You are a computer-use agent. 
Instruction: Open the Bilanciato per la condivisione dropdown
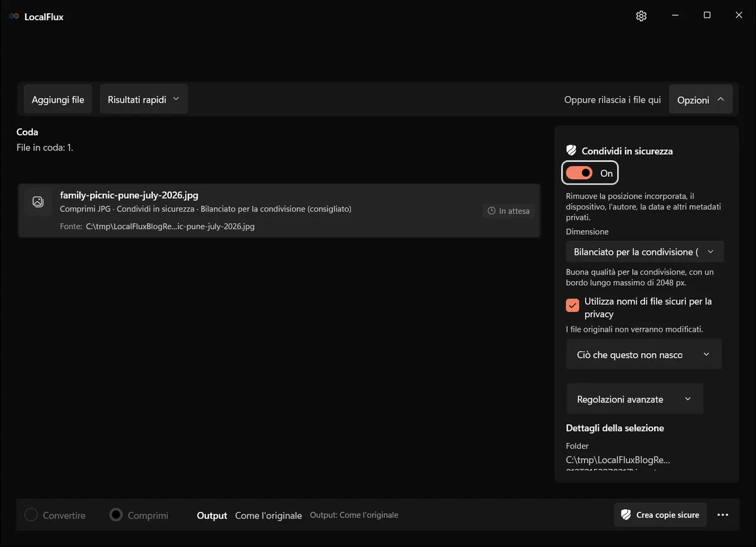point(644,252)
